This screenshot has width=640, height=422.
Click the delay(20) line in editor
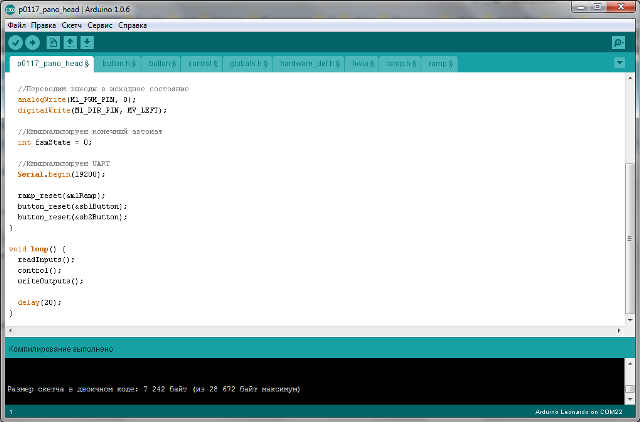click(x=39, y=302)
